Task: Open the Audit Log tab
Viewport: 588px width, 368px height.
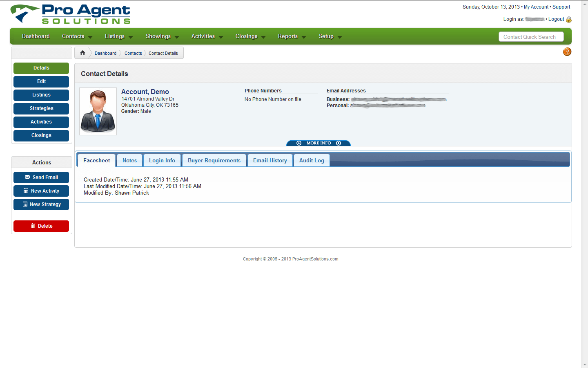Action: tap(312, 160)
